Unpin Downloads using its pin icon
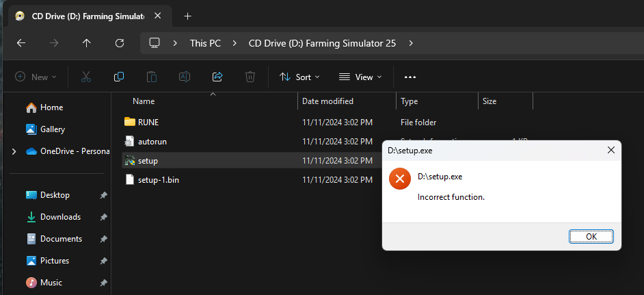The width and height of the screenshot is (644, 295). point(103,217)
